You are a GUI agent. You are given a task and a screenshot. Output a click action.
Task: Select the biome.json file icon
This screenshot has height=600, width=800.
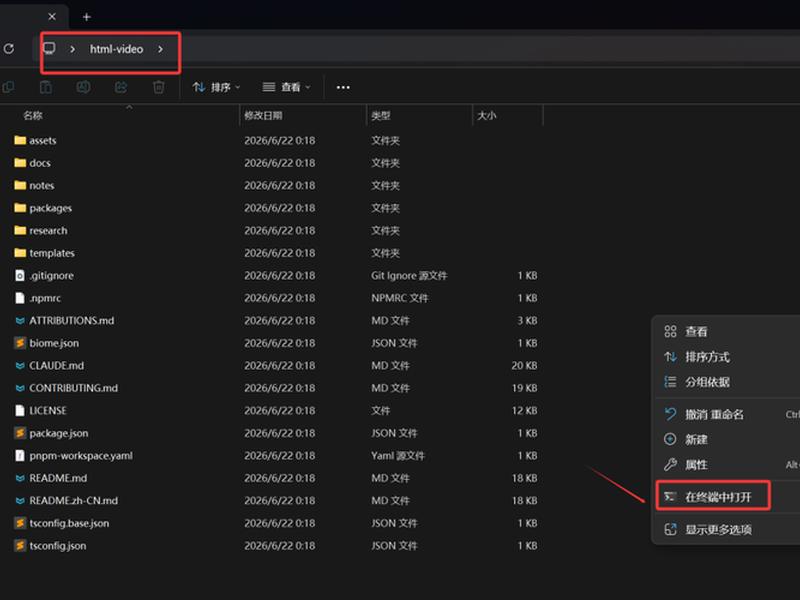coord(20,343)
